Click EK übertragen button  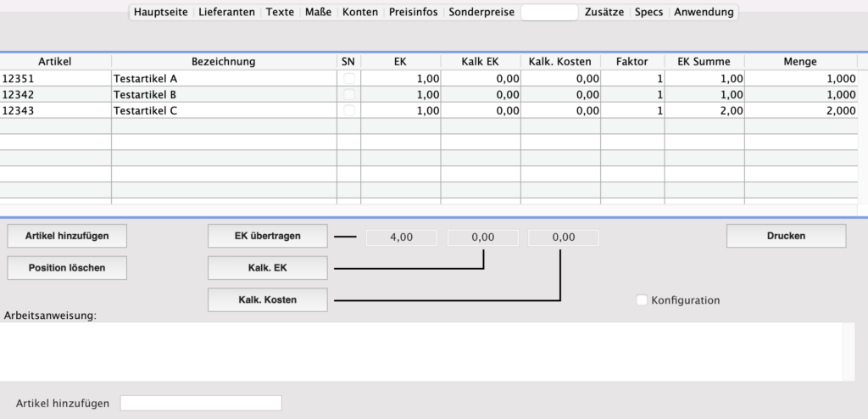click(268, 236)
